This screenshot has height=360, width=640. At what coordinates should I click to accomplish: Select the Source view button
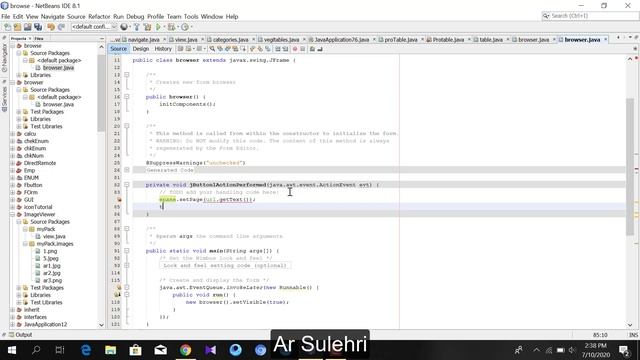pos(118,49)
